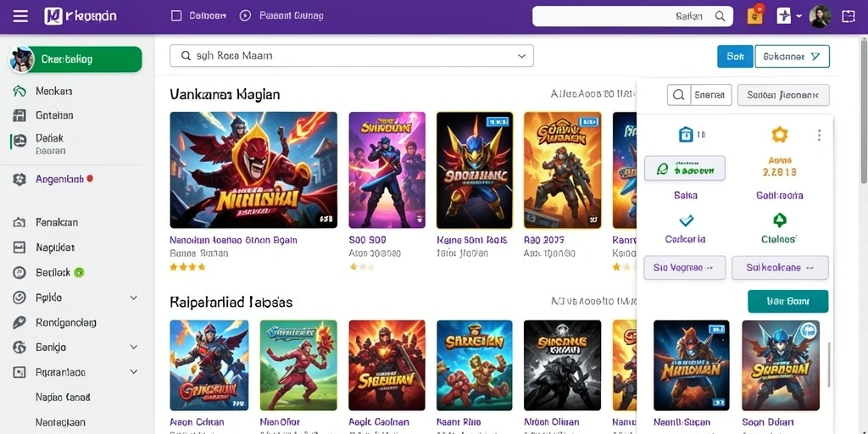Click the blue Bak button
Viewport: 868px width, 434px height.
(735, 56)
